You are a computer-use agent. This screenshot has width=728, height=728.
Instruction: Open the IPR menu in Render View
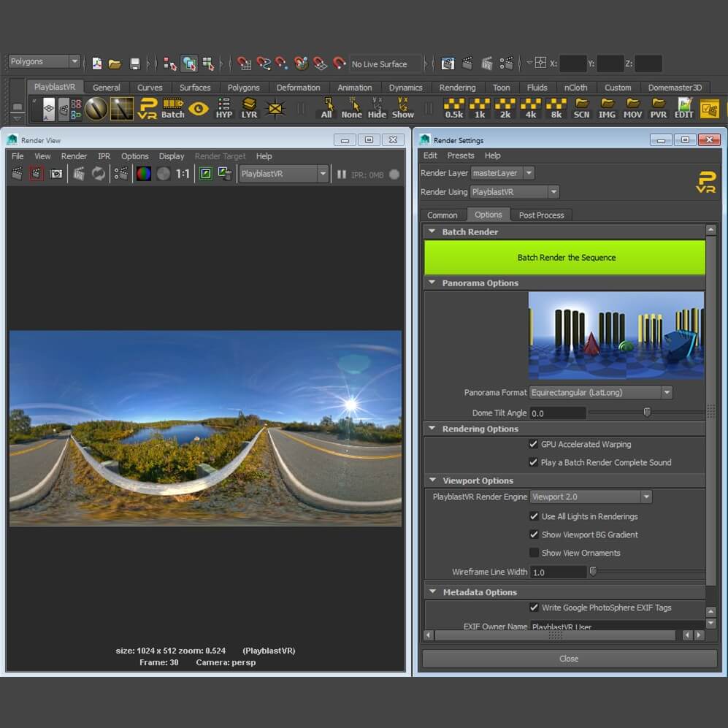[104, 156]
